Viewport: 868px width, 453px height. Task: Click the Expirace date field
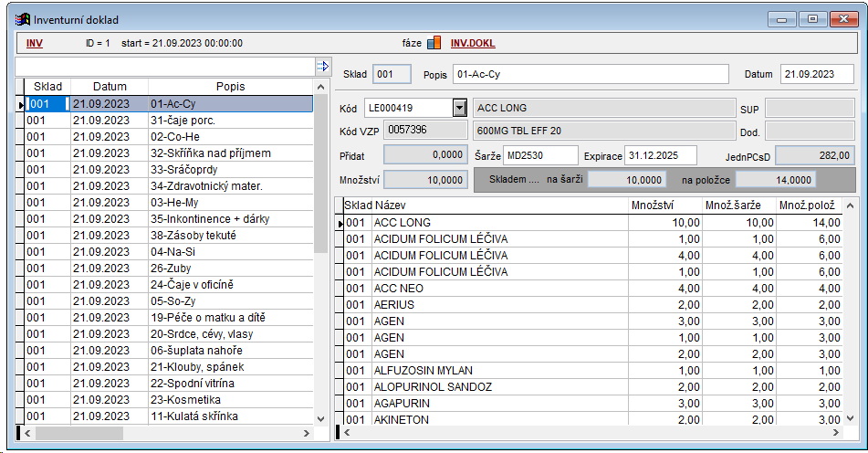click(660, 155)
